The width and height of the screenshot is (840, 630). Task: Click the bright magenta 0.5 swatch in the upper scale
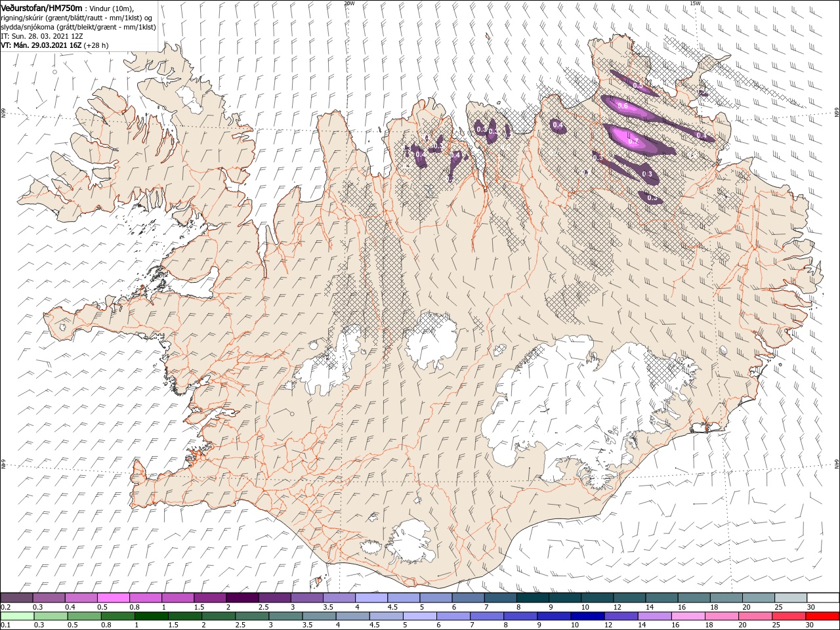[x=114, y=598]
